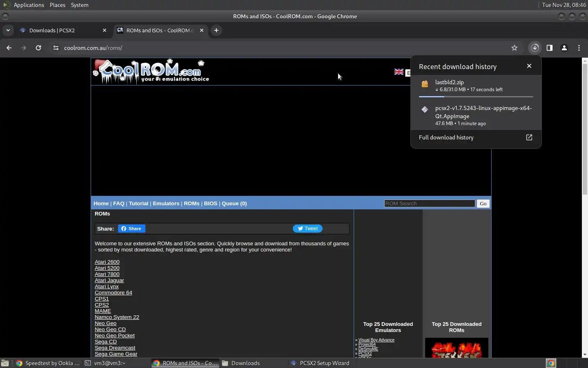Screen dimensions: 588x368
Task: Open the Sega Dreamcast link
Action: tap(115, 348)
